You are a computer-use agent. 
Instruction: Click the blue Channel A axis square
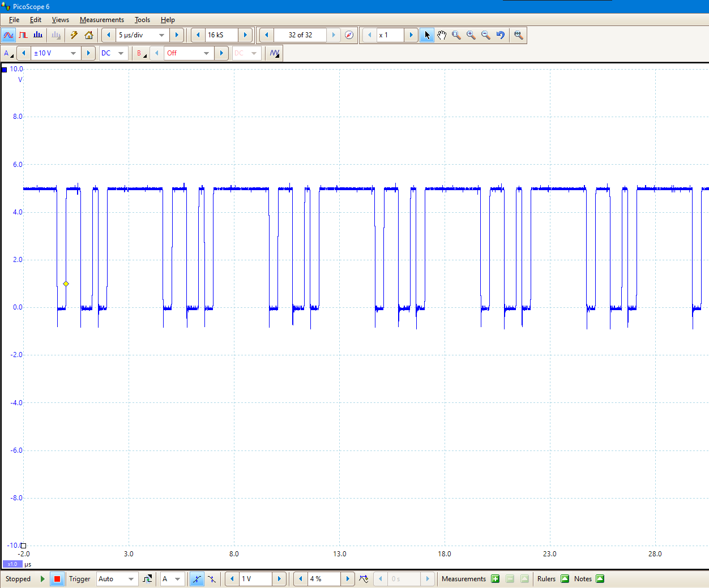coord(5,70)
